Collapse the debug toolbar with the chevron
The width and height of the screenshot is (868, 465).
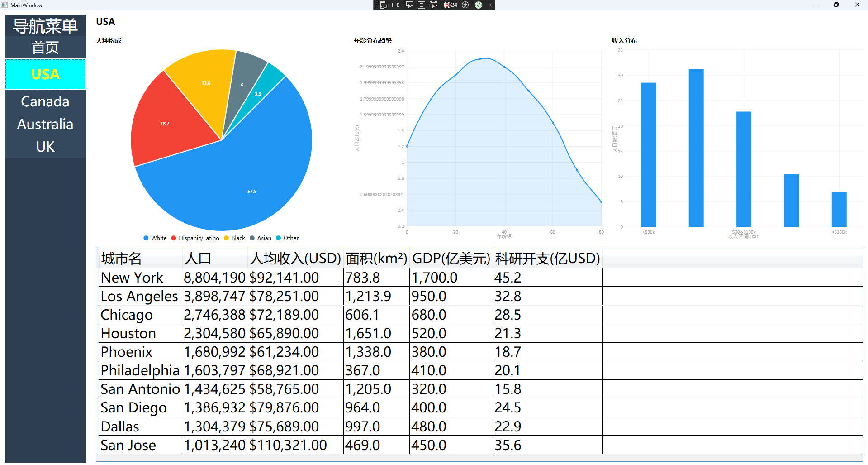pyautogui.click(x=491, y=5)
